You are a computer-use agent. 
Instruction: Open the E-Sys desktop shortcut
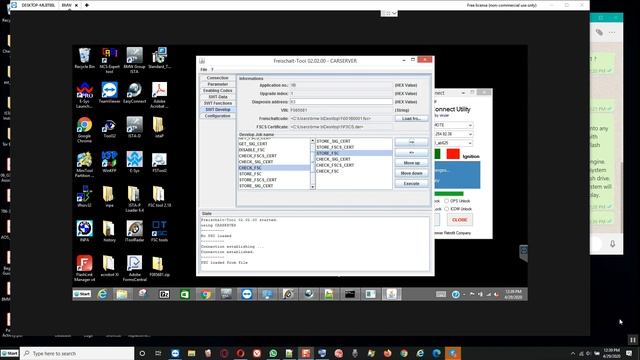(134, 162)
